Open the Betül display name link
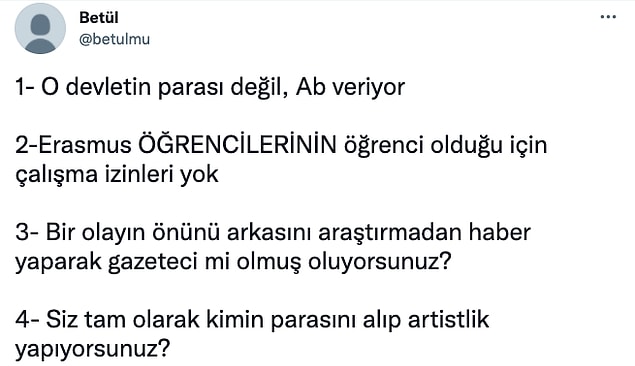Screen dimensions: 635x366 pyautogui.click(x=99, y=17)
